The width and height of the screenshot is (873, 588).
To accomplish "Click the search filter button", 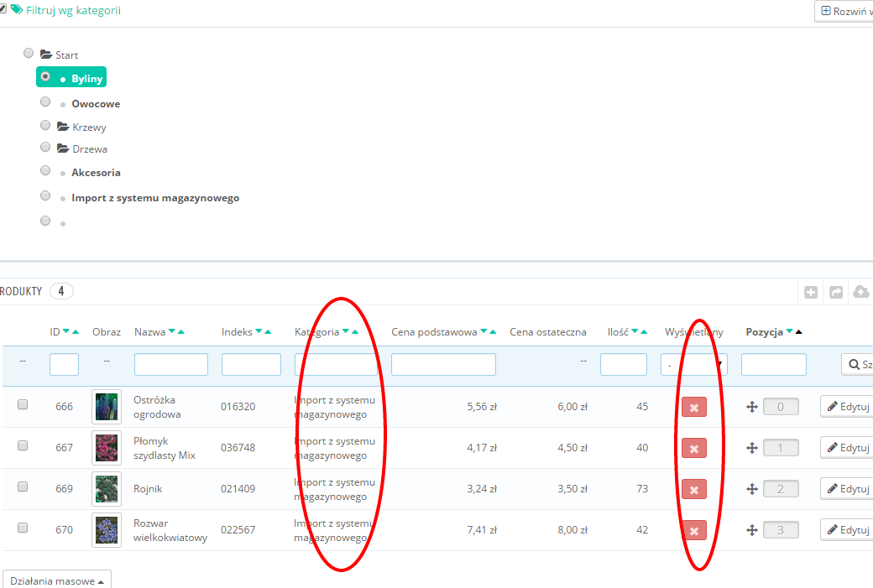I will pyautogui.click(x=857, y=364).
